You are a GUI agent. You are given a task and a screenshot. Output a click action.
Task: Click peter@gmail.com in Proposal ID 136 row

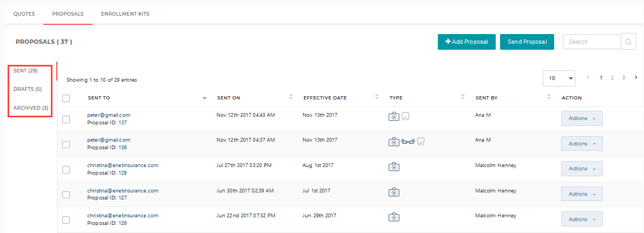pos(109,141)
